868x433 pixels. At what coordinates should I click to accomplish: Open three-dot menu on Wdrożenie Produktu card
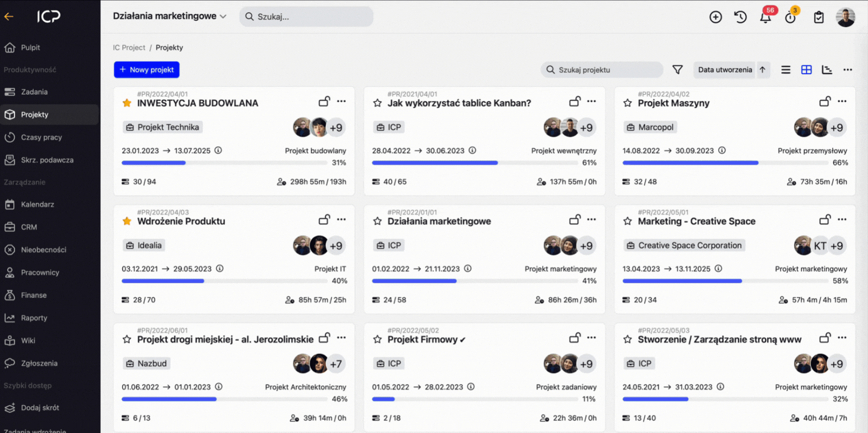click(x=341, y=219)
